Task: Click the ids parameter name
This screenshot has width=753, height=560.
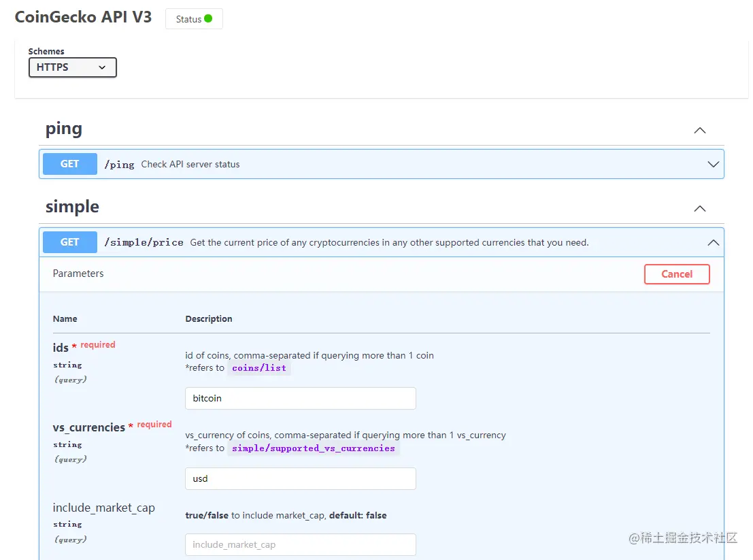Action: coord(61,347)
